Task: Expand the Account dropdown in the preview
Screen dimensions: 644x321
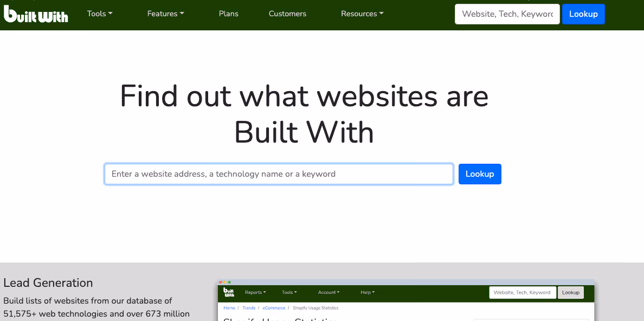Action: 329,292
